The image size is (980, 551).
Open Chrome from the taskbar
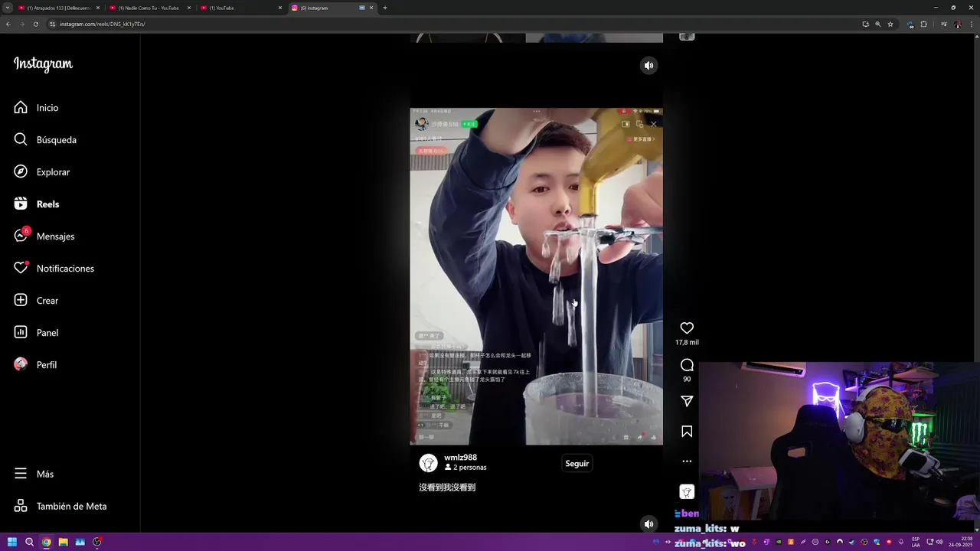tap(46, 542)
